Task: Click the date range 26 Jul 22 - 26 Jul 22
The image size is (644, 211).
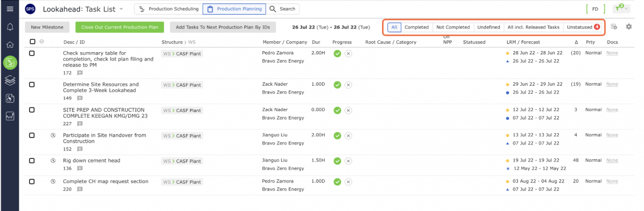Action: 331,27
